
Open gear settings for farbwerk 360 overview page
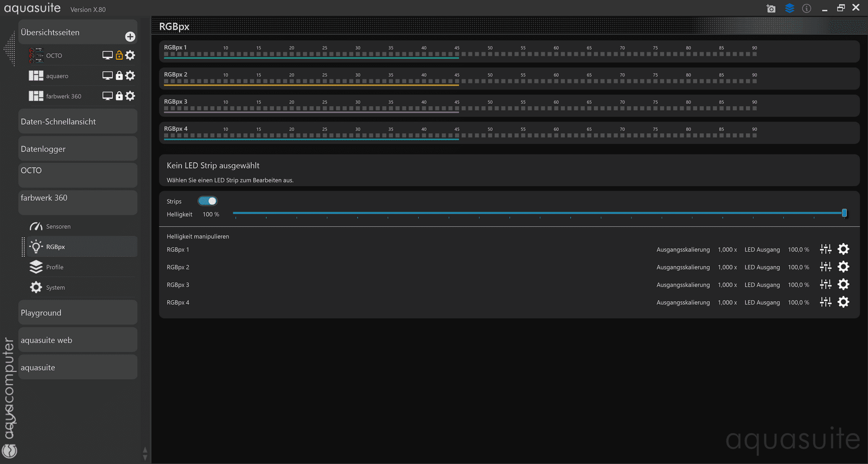point(130,96)
